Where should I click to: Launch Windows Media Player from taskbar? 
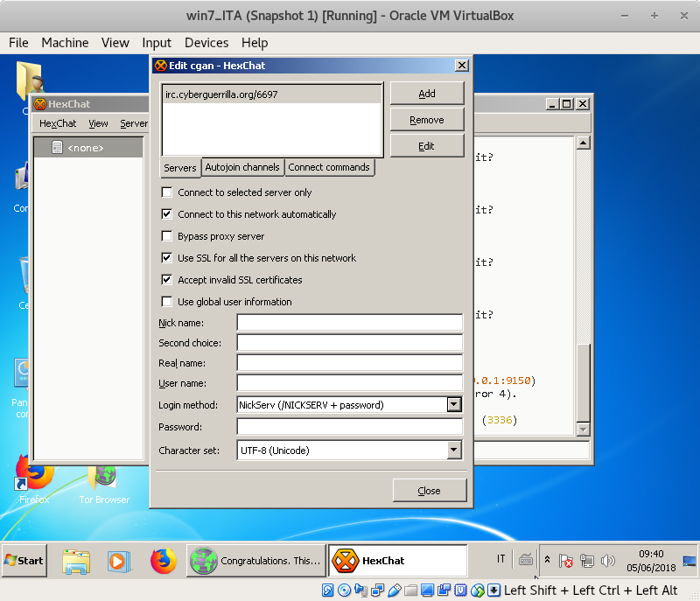[x=119, y=561]
